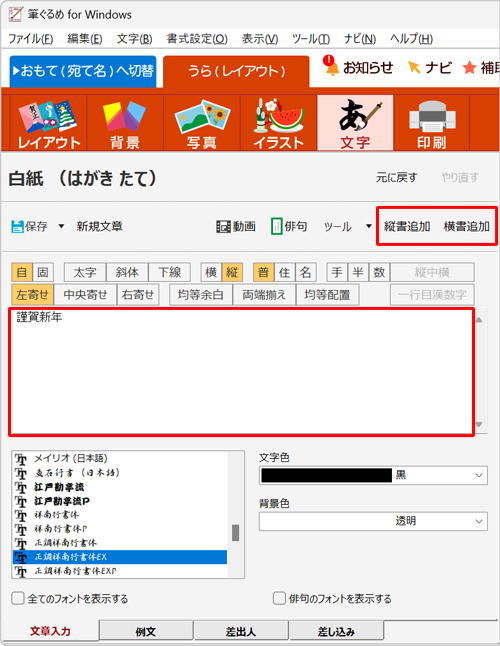Open the ツール menu in menu bar
The width and height of the screenshot is (500, 646).
(311, 39)
